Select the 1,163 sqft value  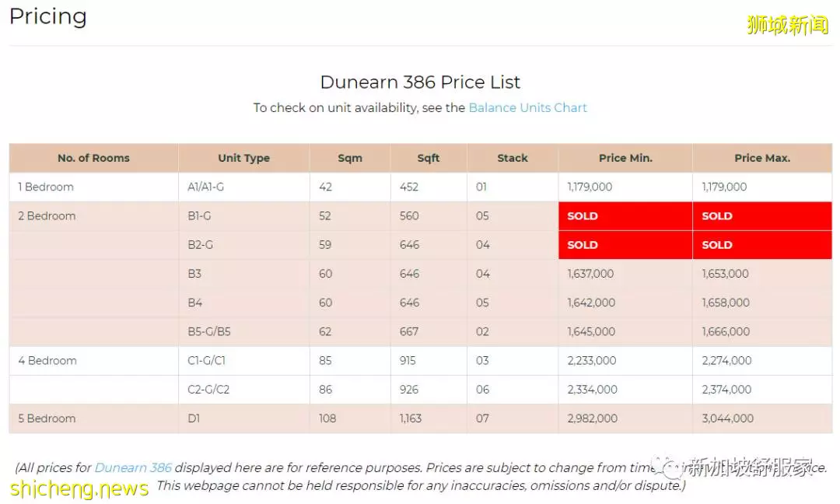pos(411,418)
